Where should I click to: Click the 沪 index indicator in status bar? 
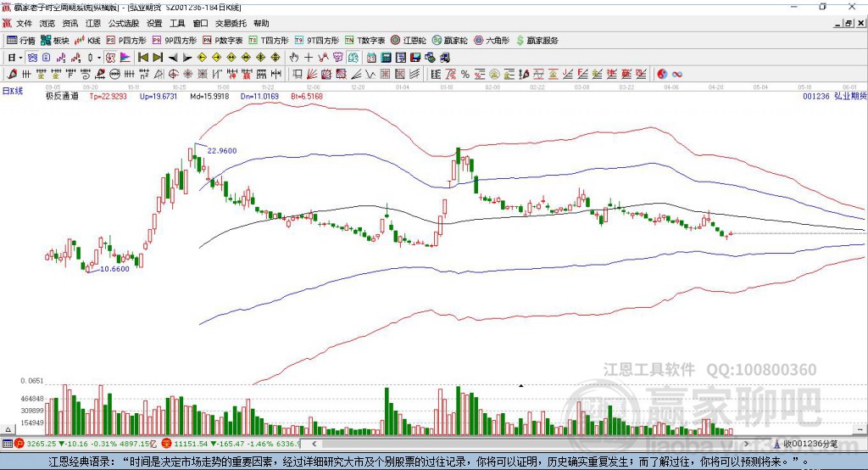[19, 444]
